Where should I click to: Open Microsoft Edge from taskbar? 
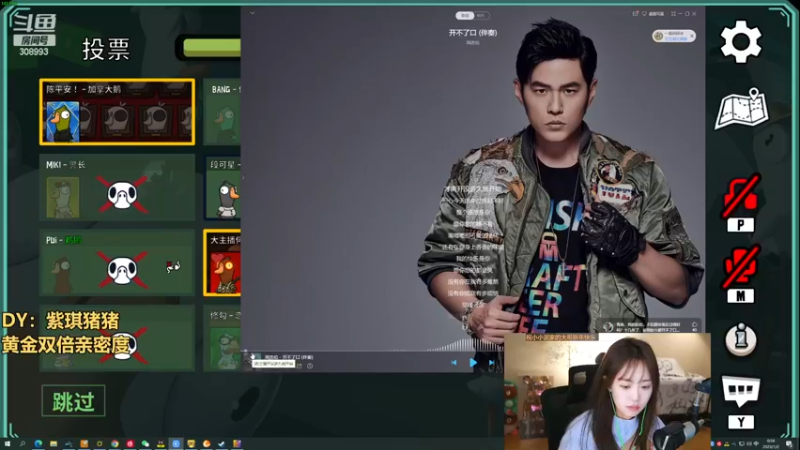38,444
